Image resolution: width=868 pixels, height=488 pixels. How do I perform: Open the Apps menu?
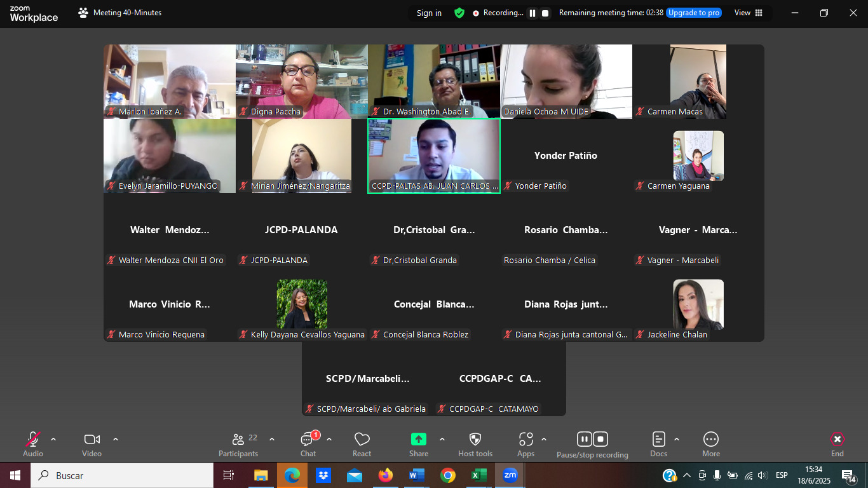526,444
